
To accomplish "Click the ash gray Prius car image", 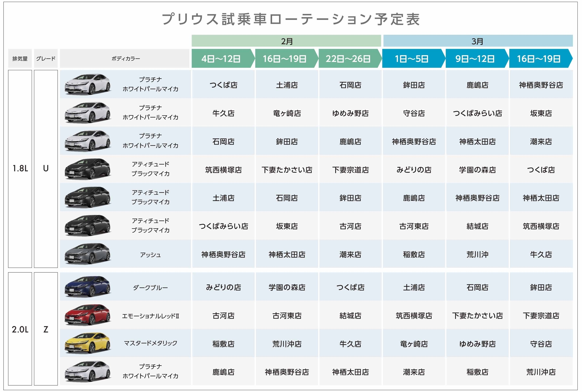I will click(88, 254).
